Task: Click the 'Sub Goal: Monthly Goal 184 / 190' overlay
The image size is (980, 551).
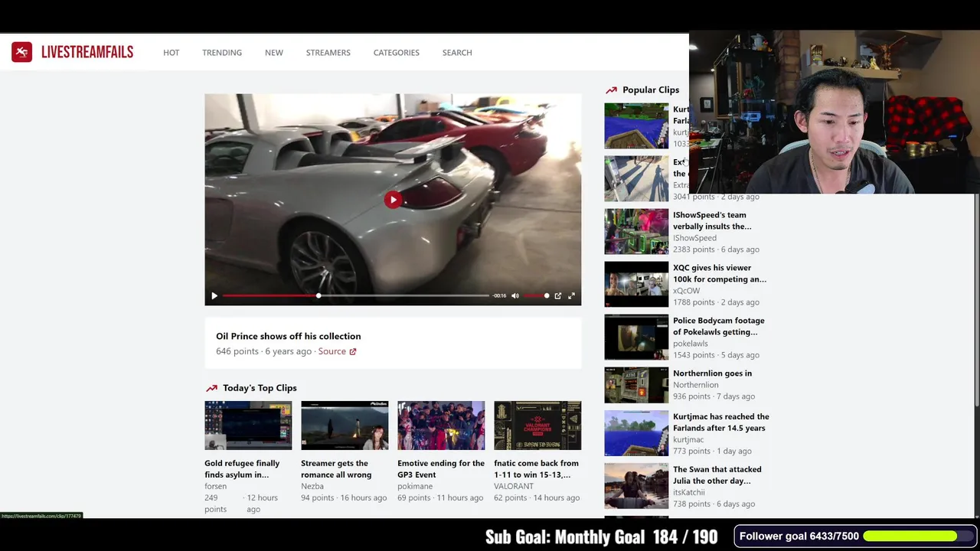Action: pyautogui.click(x=602, y=537)
